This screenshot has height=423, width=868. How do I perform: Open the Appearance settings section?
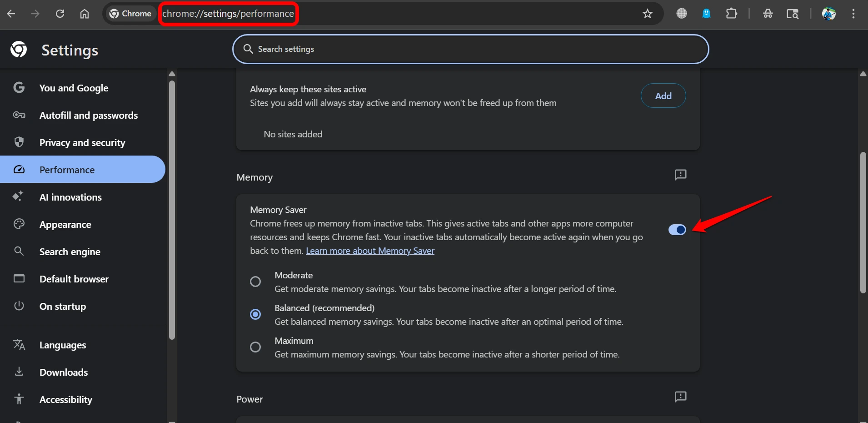coord(66,224)
